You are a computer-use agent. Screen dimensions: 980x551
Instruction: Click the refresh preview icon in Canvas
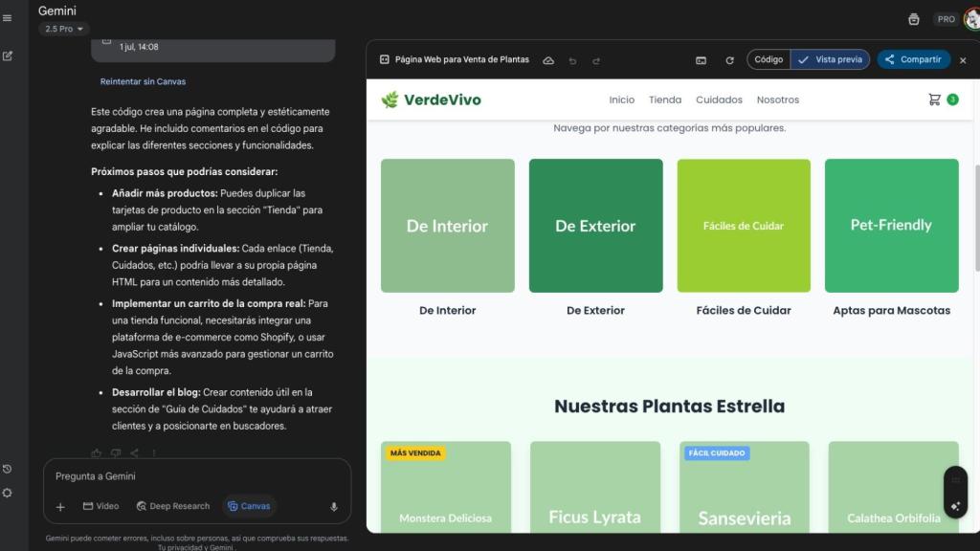pyautogui.click(x=729, y=60)
